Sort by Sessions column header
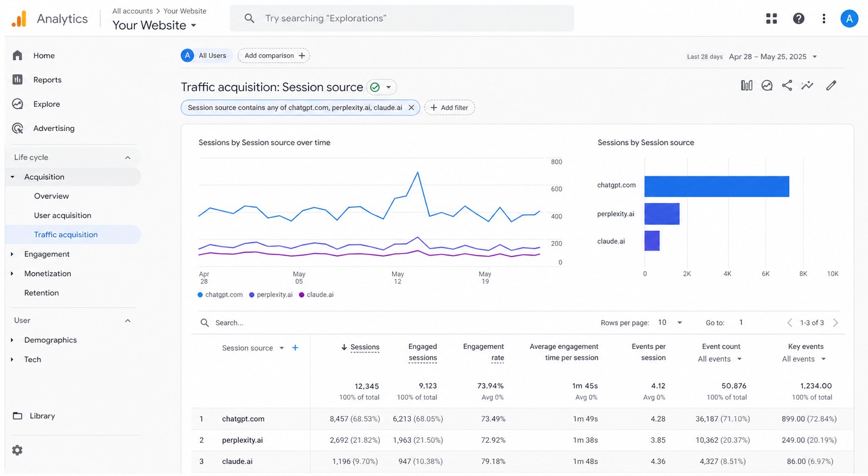 pos(365,347)
